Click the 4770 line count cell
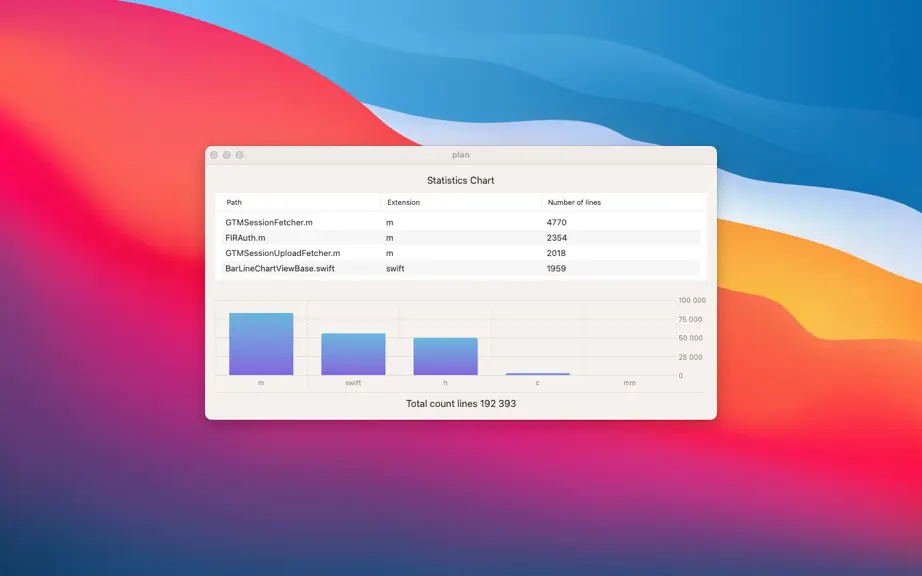Screen dimensions: 922x576 pos(556,222)
